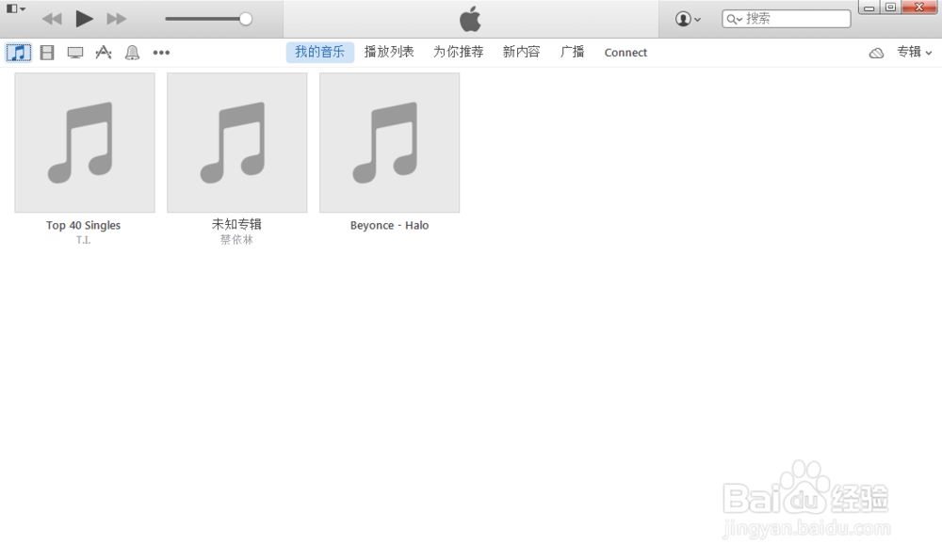
Task: Click the 未知专辑 title text
Action: [x=236, y=225]
